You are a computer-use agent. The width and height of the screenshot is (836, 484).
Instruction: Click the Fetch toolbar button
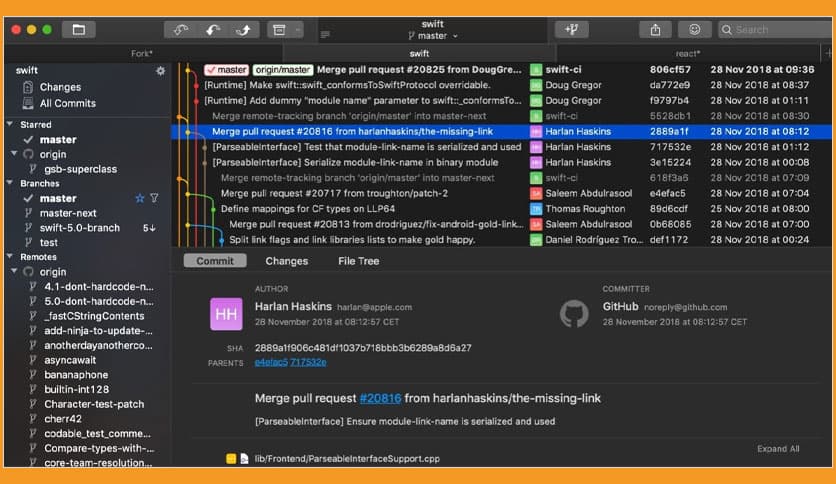(181, 29)
